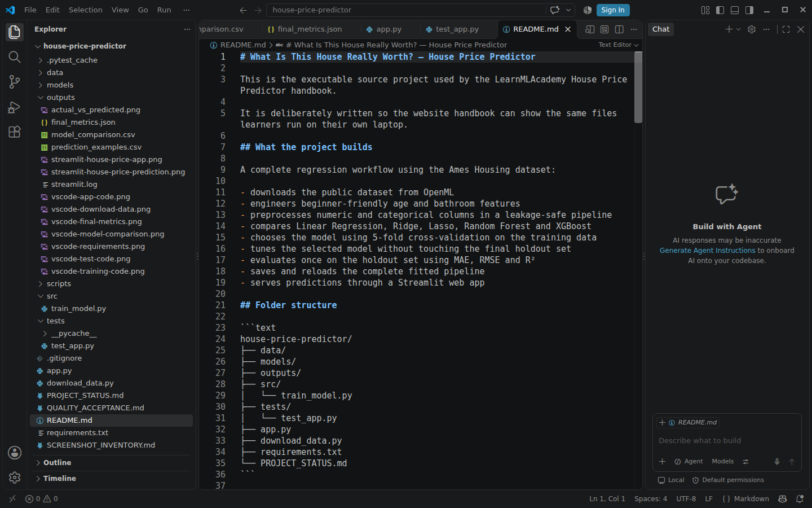This screenshot has height=508, width=812.
Task: Open dropdown arrow next to chat icon
Action: pos(568,10)
